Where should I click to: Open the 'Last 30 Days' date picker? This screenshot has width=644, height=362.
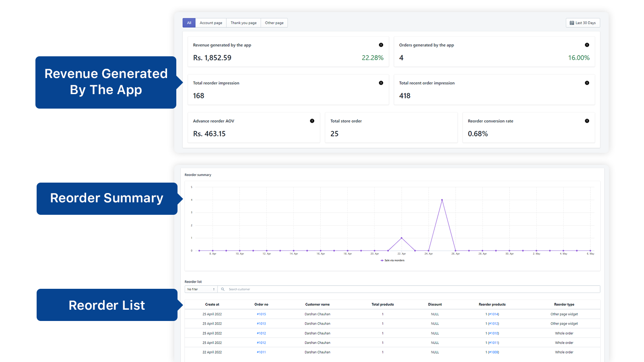tap(582, 23)
